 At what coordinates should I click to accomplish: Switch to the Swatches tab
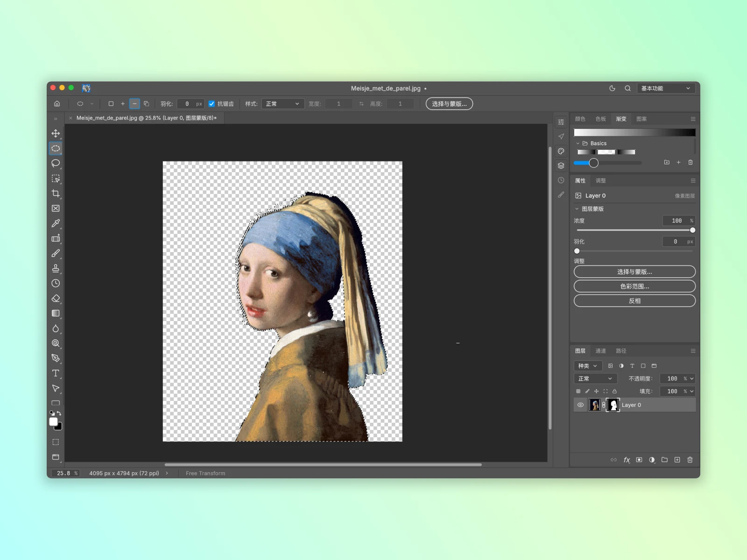coord(600,119)
